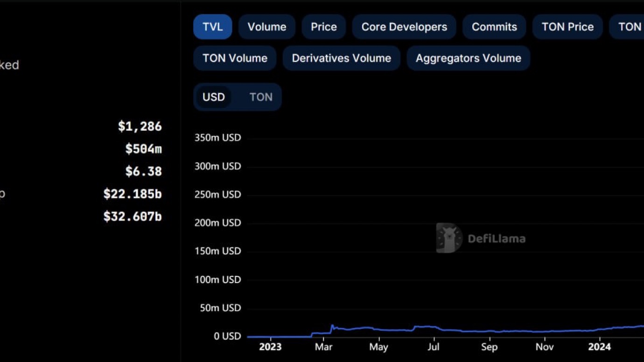The height and width of the screenshot is (362, 644).
Task: Switch chart denomination to TON
Action: pos(260,97)
